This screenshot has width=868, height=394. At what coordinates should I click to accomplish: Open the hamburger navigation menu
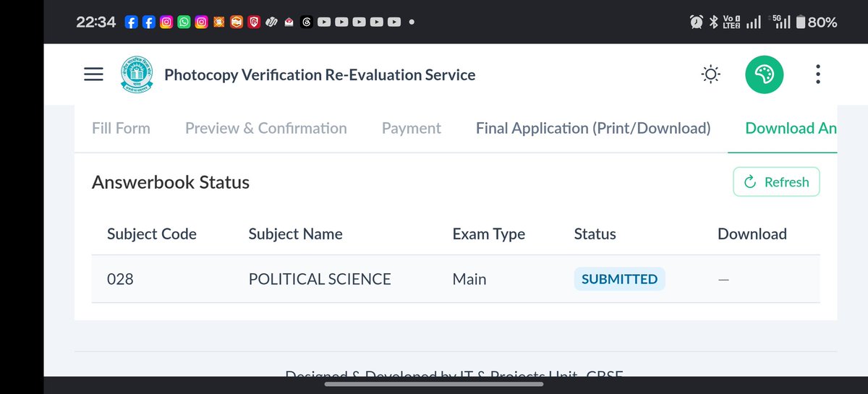coord(94,74)
